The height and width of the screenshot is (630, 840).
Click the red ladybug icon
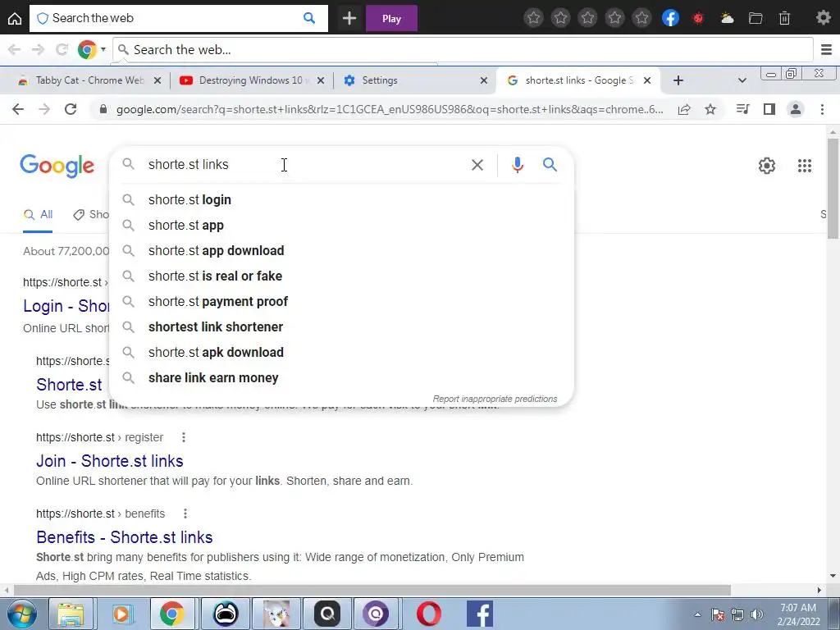(697, 19)
